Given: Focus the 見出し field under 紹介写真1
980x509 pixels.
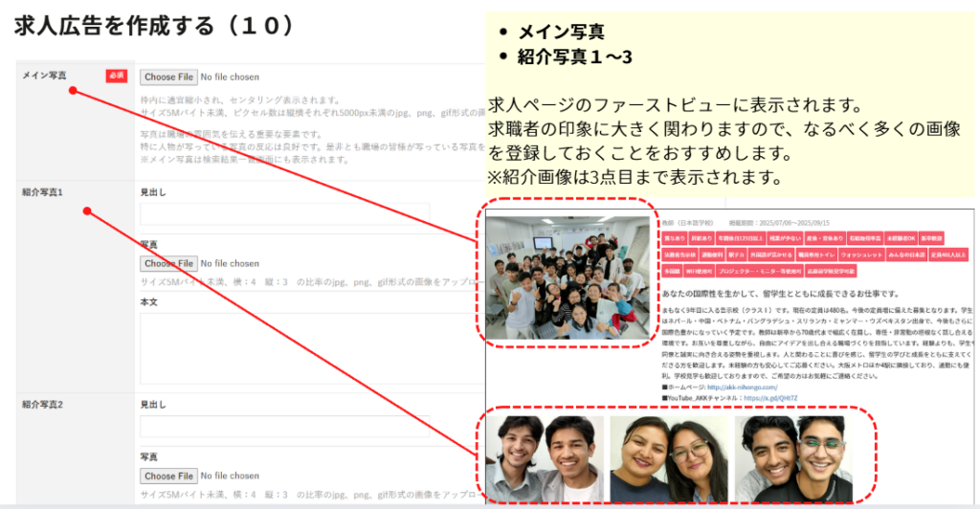Looking at the screenshot, I should click(x=284, y=214).
